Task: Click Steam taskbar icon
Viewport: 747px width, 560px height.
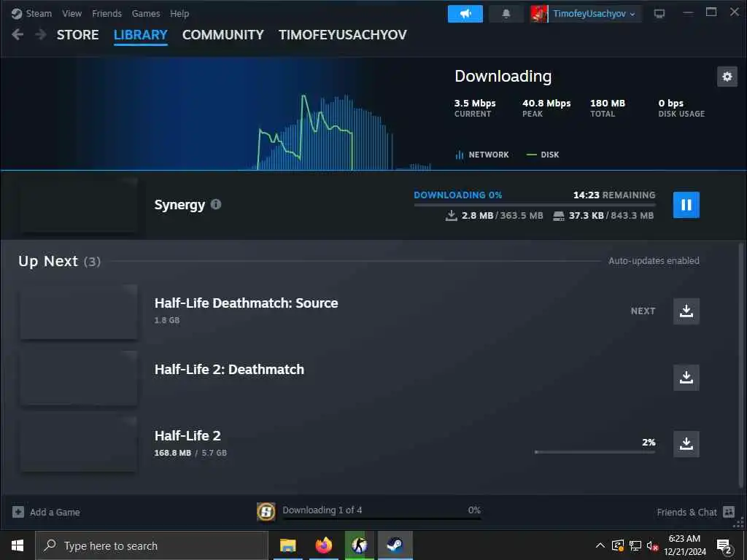Action: coord(395,545)
